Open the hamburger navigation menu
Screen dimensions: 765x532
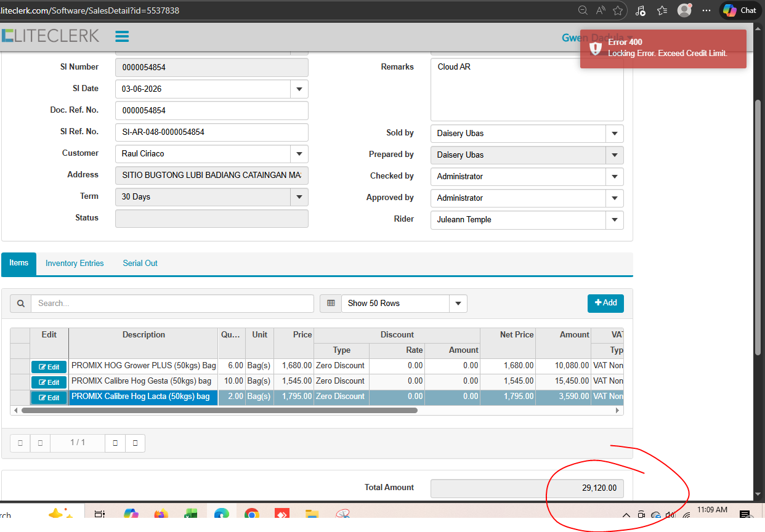[122, 36]
